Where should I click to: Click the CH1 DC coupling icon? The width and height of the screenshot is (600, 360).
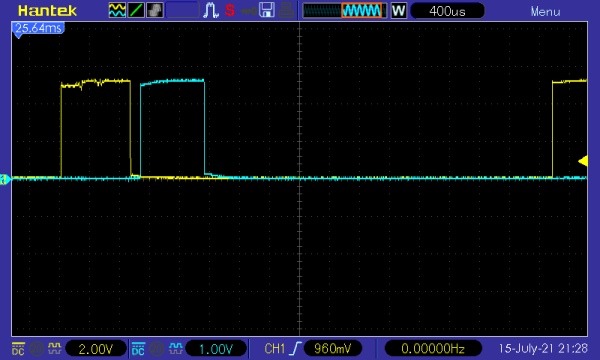[18, 349]
